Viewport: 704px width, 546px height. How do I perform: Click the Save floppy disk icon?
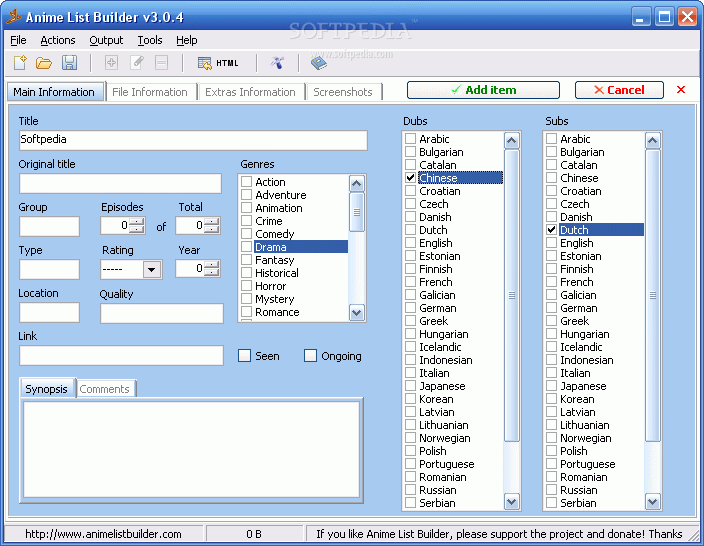point(69,63)
